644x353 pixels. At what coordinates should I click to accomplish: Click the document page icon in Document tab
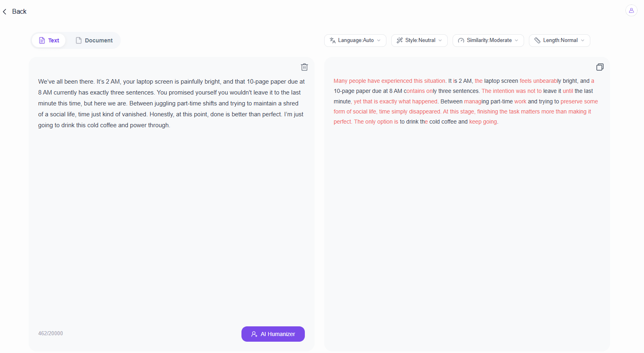point(79,40)
